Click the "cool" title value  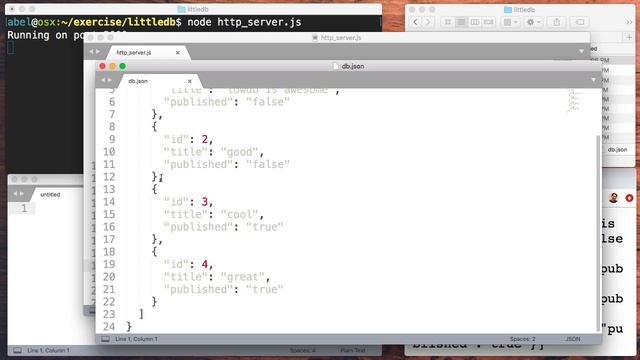tap(239, 214)
